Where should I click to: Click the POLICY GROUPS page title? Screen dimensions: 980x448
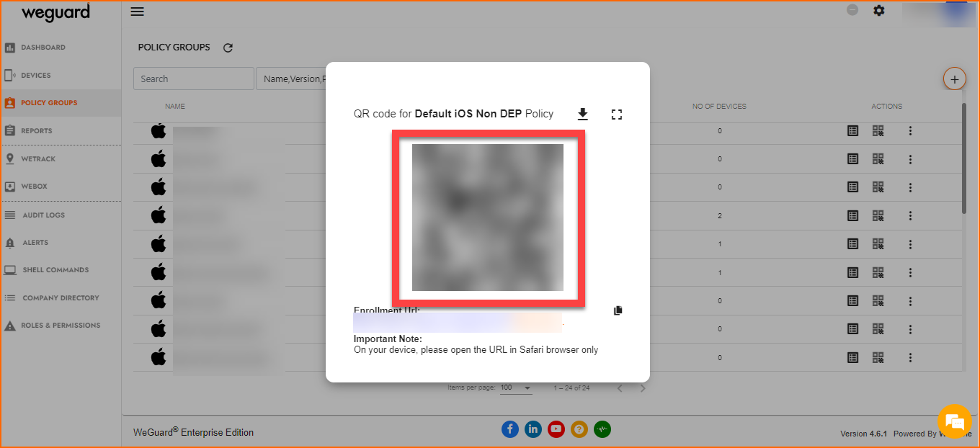click(174, 48)
